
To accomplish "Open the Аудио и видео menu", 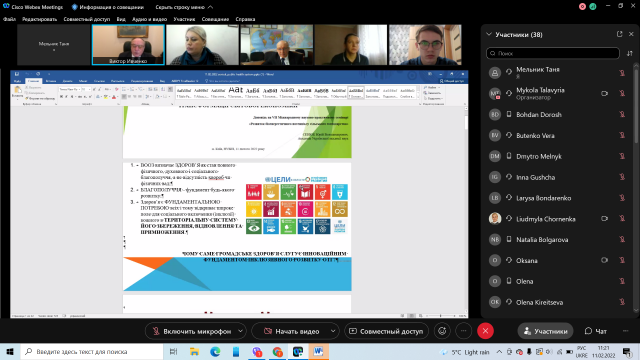I will tap(149, 19).
